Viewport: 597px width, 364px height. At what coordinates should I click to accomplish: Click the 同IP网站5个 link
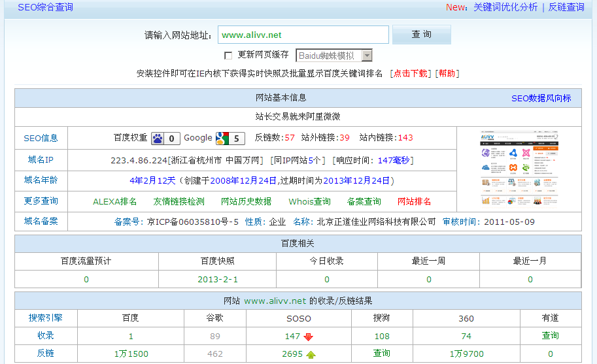(x=298, y=161)
